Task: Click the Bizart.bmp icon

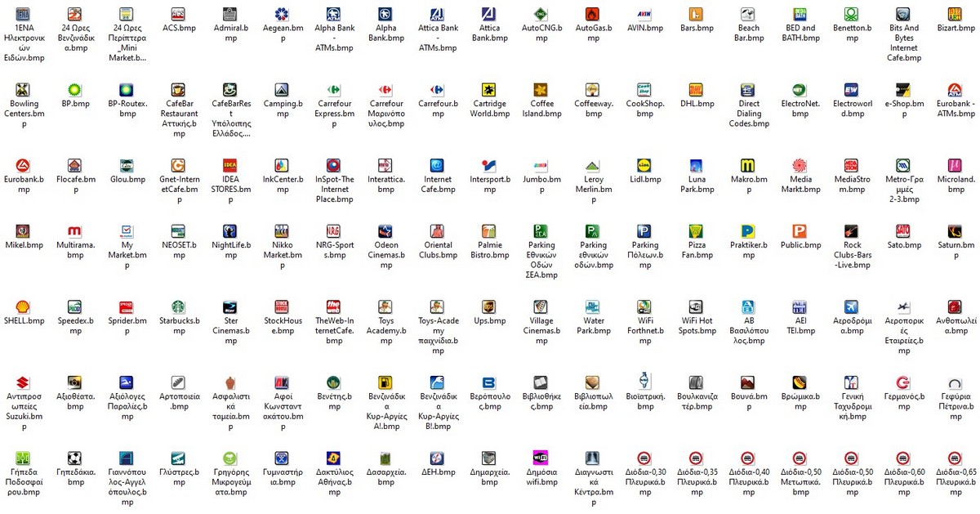Action: coord(955,14)
